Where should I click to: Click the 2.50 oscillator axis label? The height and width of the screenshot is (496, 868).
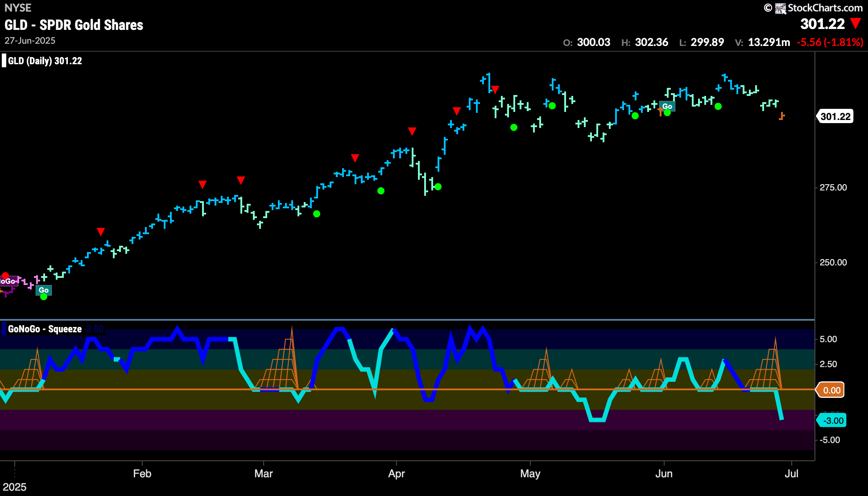click(x=828, y=364)
